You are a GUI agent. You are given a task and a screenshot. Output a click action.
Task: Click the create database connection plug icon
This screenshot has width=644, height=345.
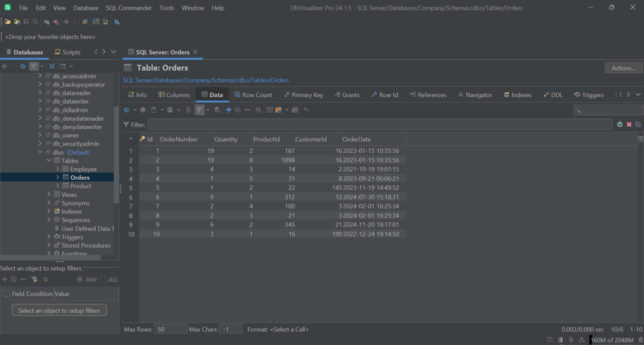pyautogui.click(x=47, y=22)
